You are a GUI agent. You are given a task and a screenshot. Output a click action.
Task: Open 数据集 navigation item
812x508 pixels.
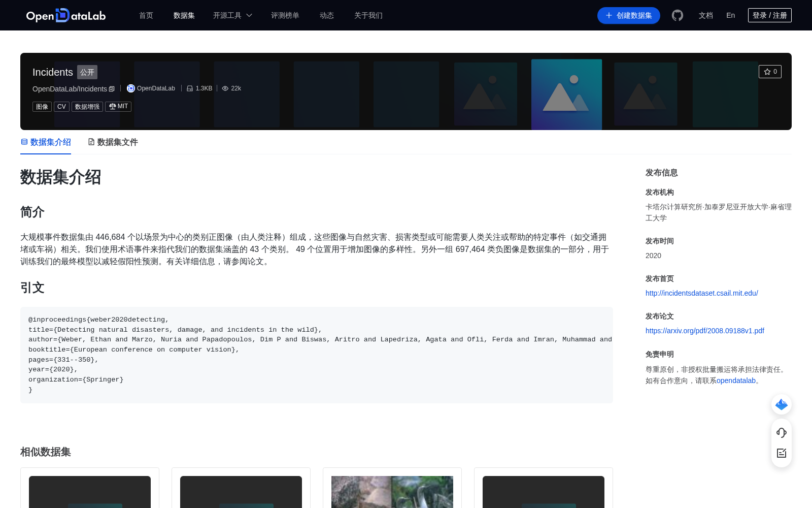[x=184, y=15]
